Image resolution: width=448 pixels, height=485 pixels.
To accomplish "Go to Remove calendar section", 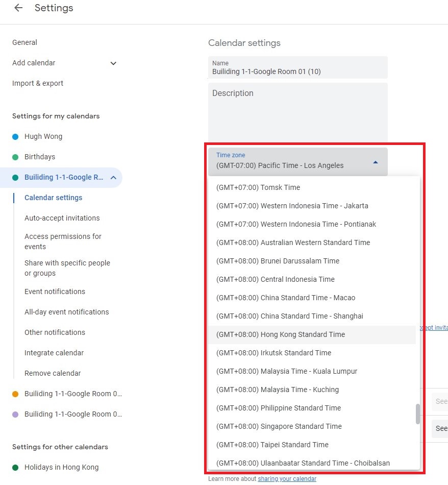I will coord(53,373).
